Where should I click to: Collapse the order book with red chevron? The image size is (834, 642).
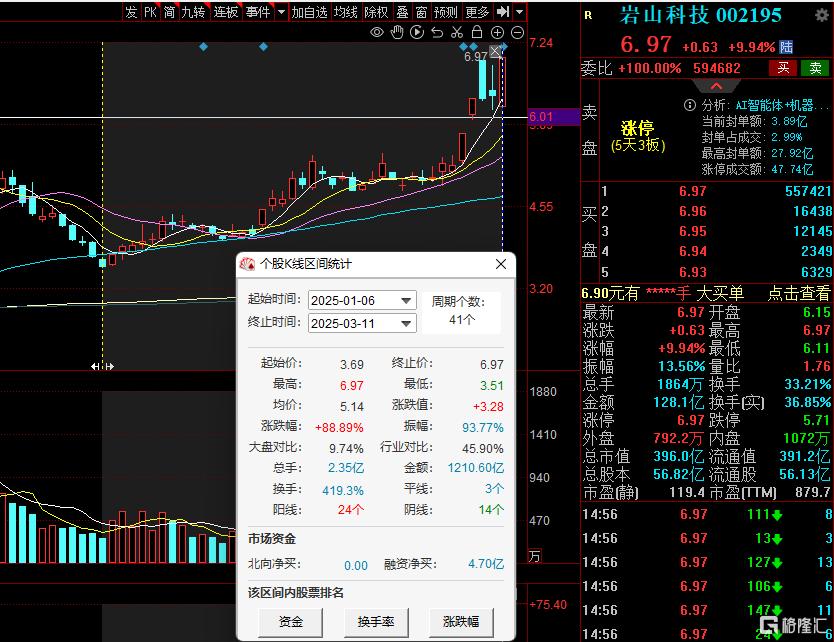pos(716,86)
